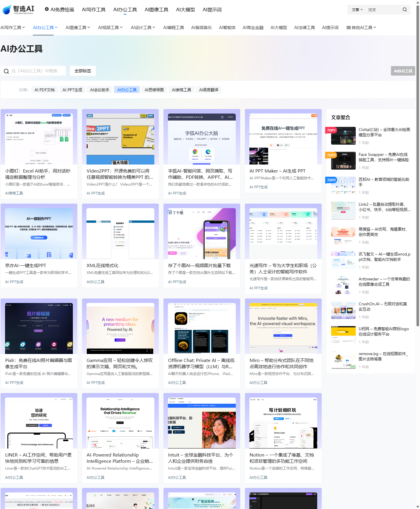Click the page vertical scrollbar
The image size is (420, 509).
(x=418, y=166)
